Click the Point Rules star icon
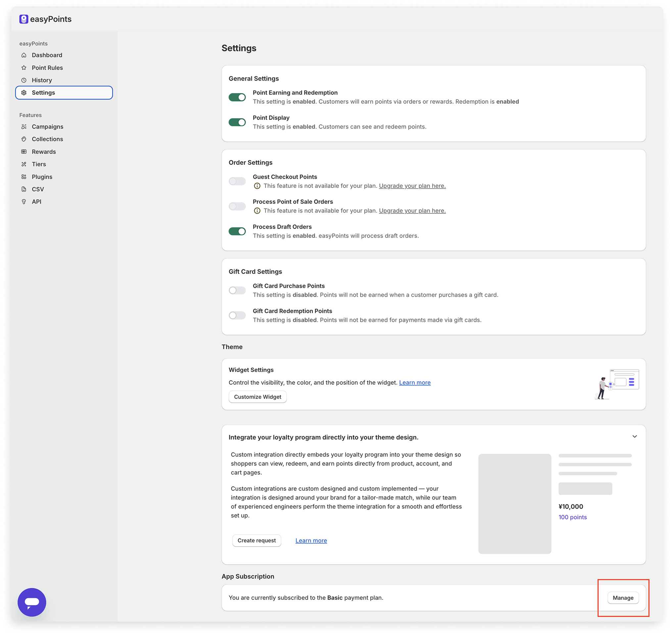This screenshot has height=635, width=672. pyautogui.click(x=24, y=68)
